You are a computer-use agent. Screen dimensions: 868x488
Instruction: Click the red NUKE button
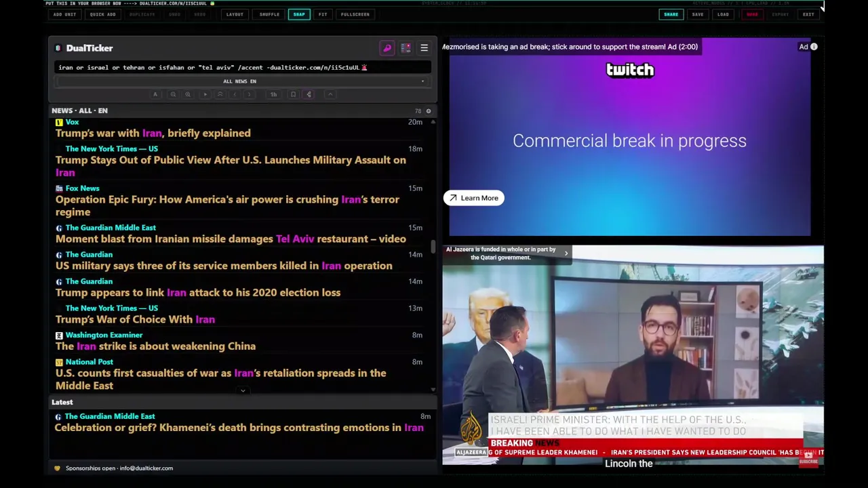tap(752, 14)
